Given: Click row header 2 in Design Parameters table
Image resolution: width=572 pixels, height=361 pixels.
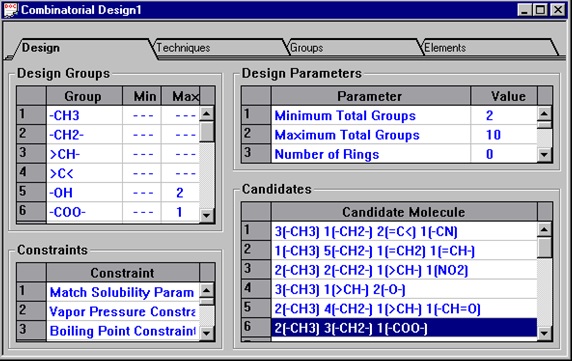Looking at the screenshot, I should point(256,135).
